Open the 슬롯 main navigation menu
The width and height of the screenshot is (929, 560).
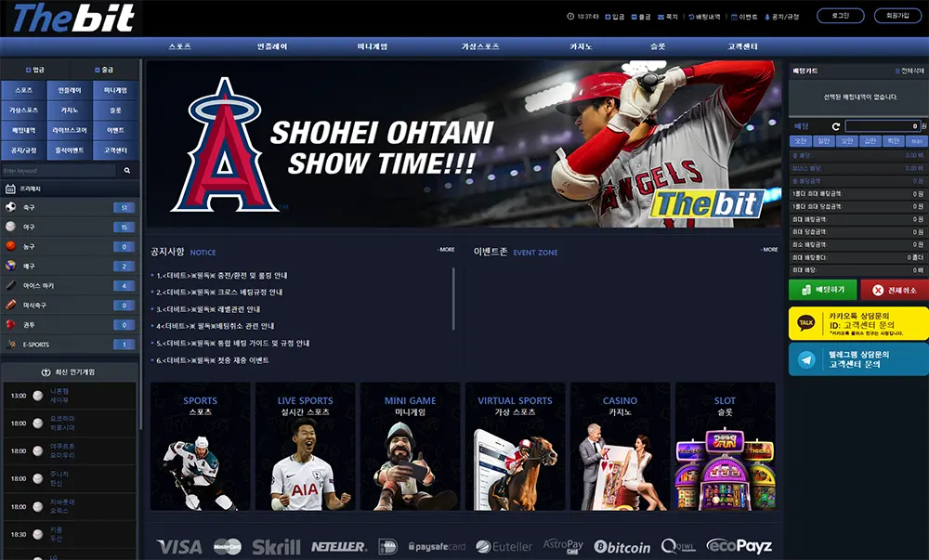(x=658, y=46)
